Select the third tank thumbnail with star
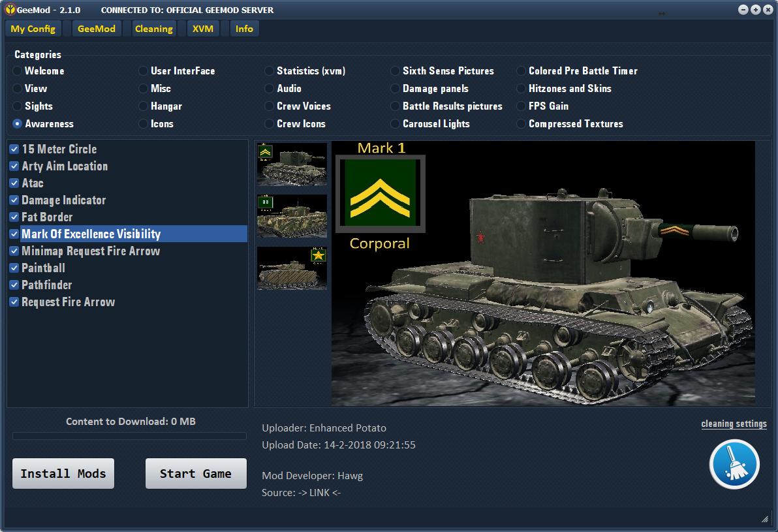Viewport: 778px width, 532px height. 292,268
